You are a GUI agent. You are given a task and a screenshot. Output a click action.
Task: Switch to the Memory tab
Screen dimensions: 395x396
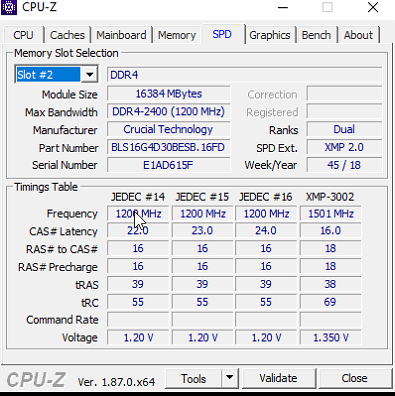pyautogui.click(x=177, y=35)
